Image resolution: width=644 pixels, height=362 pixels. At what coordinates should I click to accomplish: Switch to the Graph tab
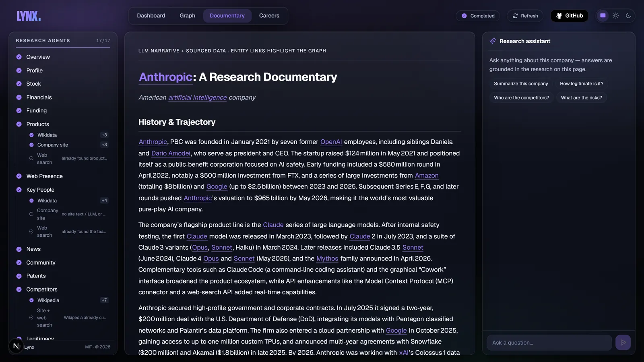coord(187,16)
